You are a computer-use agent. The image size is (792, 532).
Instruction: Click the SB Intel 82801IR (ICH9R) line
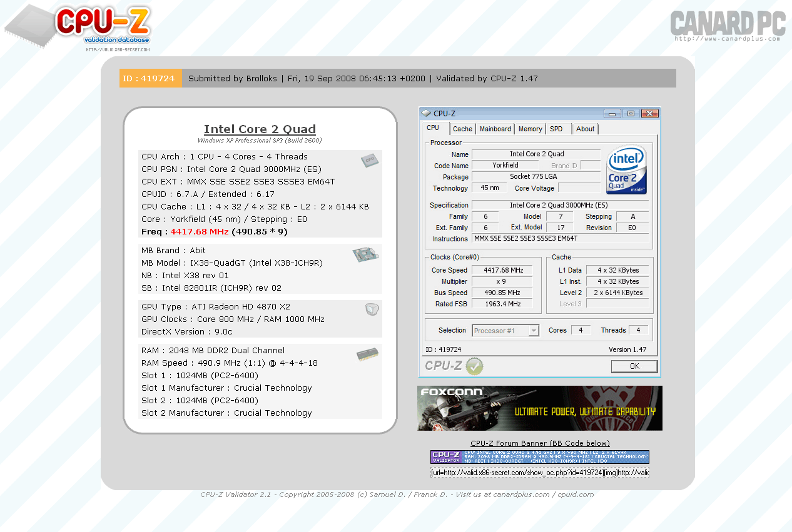[x=212, y=288]
